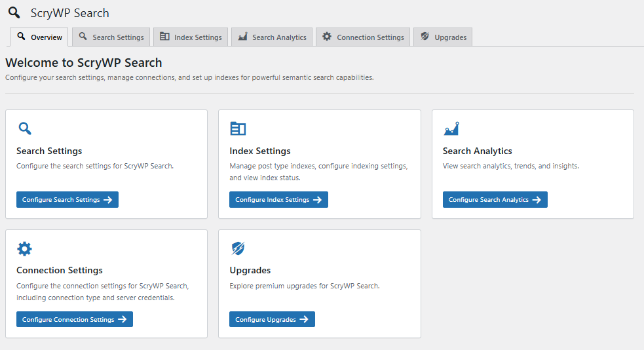Open the Search Settings tab
The image size is (644, 350).
tap(111, 37)
